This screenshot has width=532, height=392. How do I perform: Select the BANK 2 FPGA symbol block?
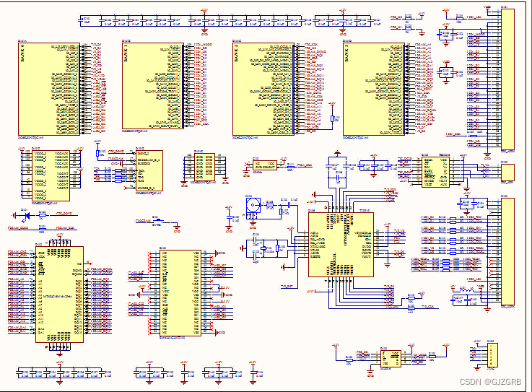tap(263, 89)
